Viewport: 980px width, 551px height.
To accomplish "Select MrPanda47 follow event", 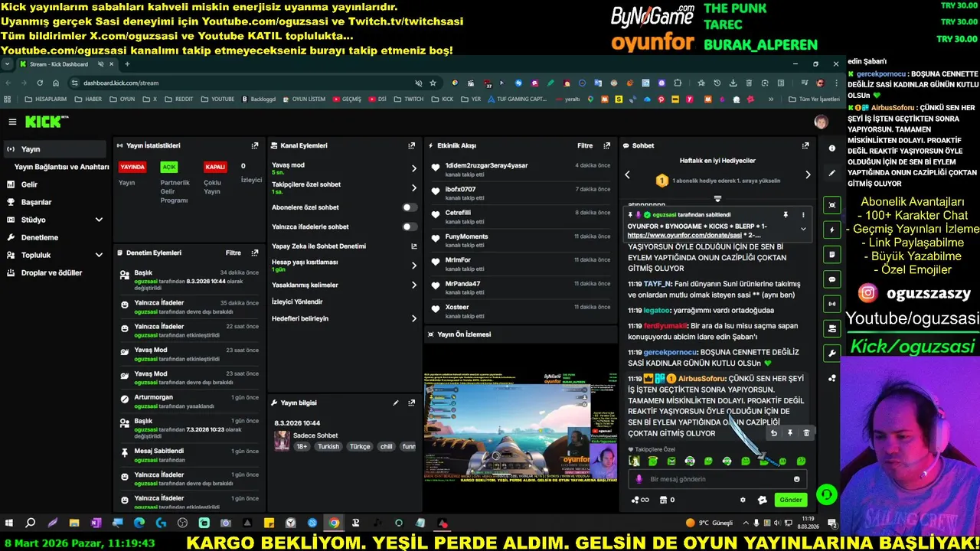I will [x=521, y=288].
